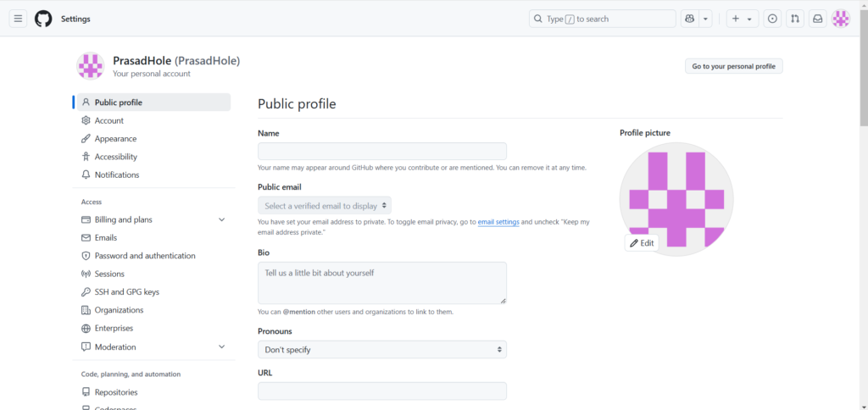This screenshot has width=868, height=410.
Task: Click the Sessions broadcast icon
Action: click(86, 274)
